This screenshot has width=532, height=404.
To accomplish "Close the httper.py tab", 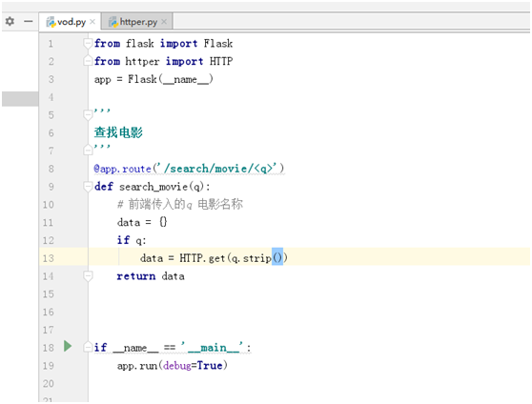I will pyautogui.click(x=164, y=22).
